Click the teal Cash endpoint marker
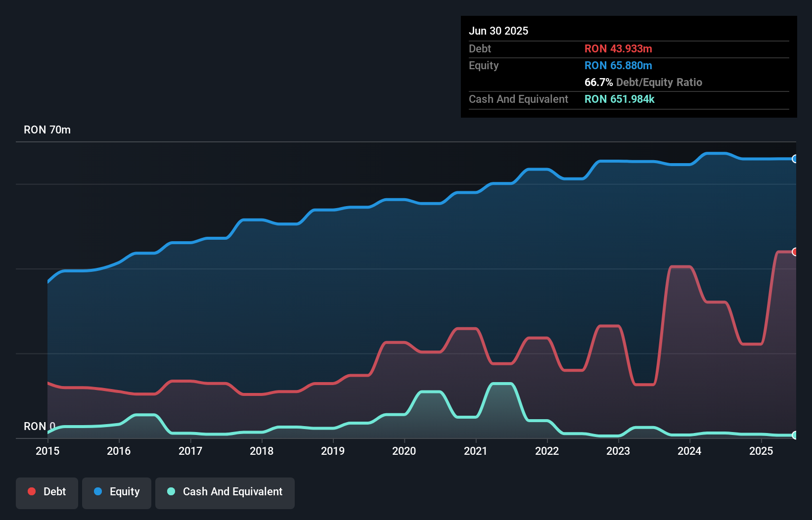This screenshot has height=520, width=812. coord(795,435)
